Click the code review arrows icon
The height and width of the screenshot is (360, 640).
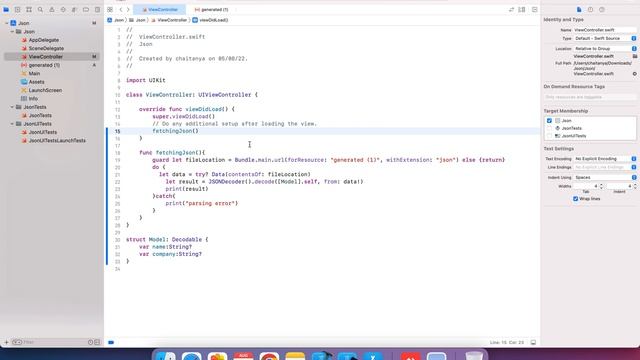[511, 9]
